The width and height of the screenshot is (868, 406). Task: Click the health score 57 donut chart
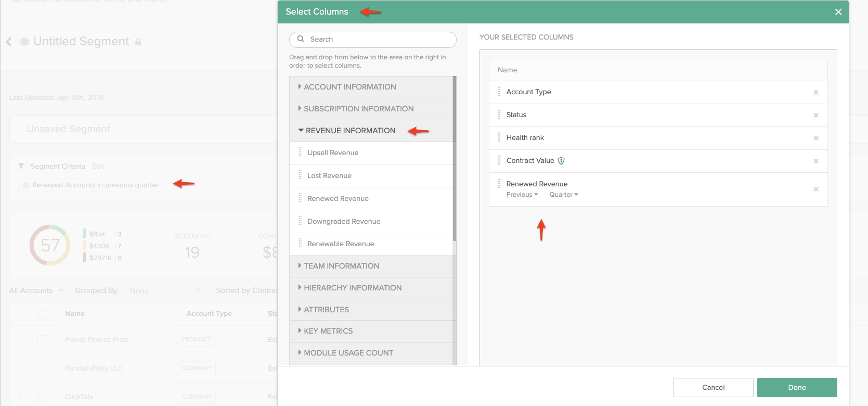coord(50,245)
